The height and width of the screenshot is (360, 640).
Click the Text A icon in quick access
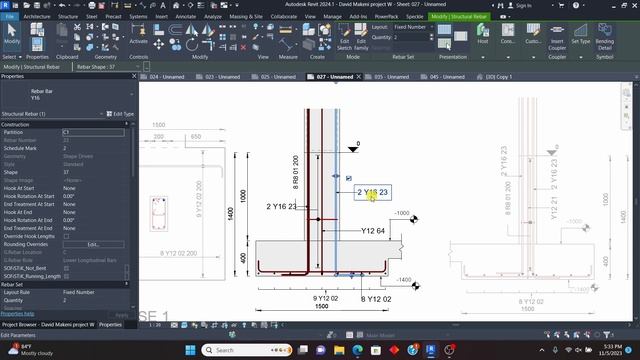pyautogui.click(x=163, y=5)
